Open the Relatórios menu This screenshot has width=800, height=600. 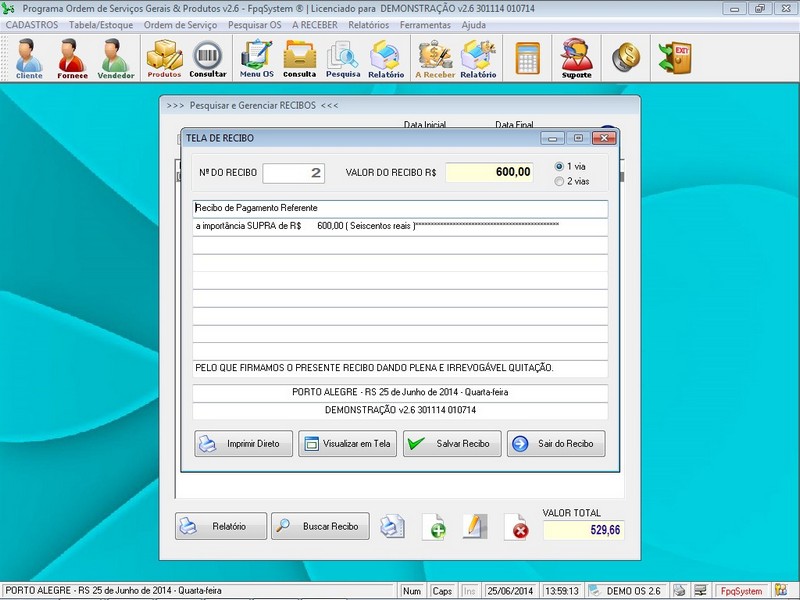click(368, 24)
